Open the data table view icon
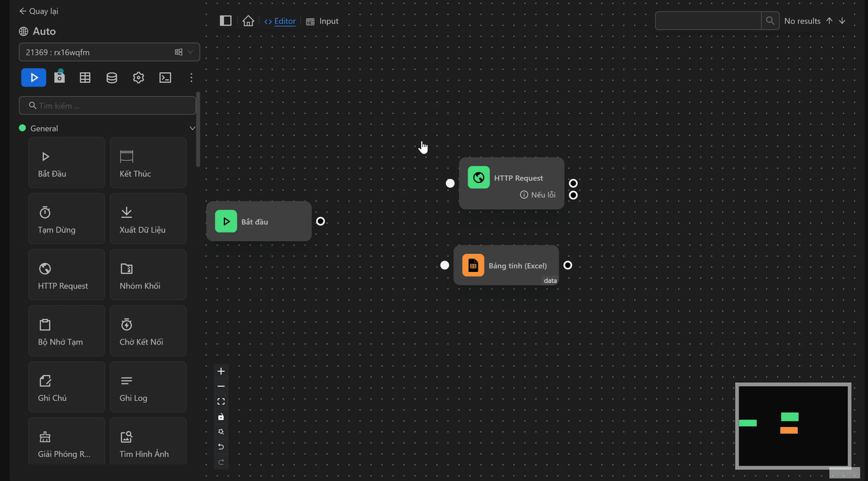Viewport: 868px width, 481px height. pos(85,77)
